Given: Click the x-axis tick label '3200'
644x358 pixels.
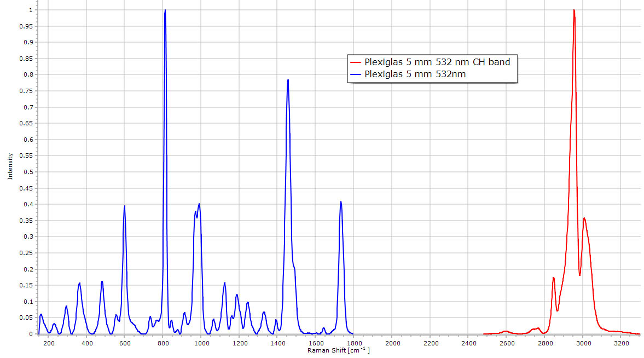Looking at the screenshot, I should (x=621, y=343).
